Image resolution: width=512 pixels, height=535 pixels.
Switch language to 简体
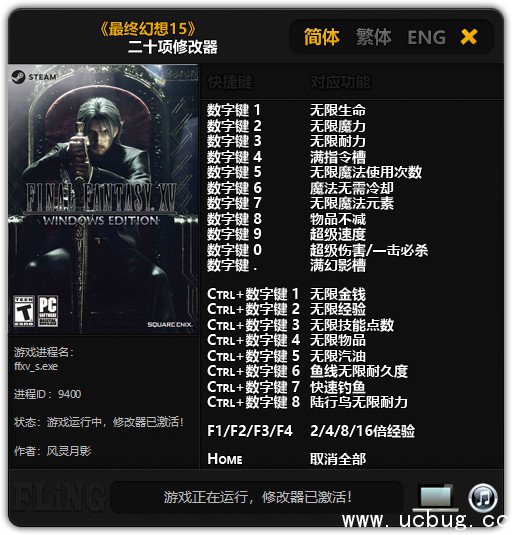coord(321,37)
